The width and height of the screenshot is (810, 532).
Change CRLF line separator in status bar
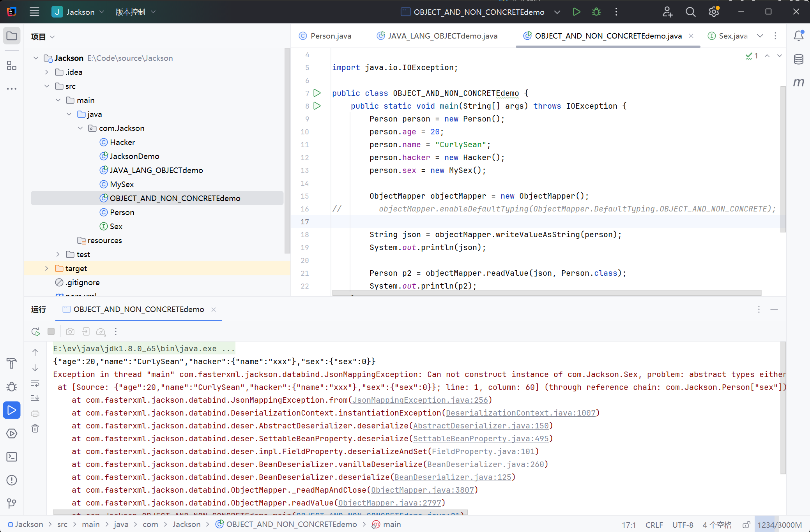[654, 525]
